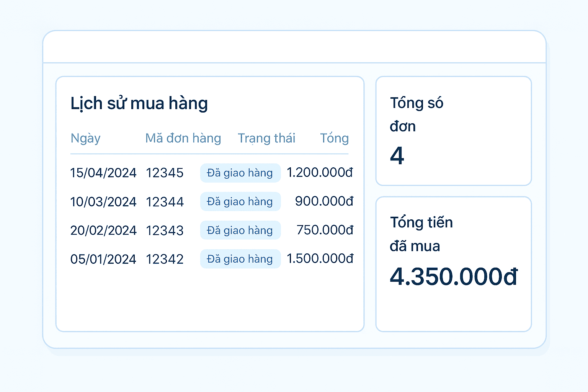Open order code 12342

165,259
